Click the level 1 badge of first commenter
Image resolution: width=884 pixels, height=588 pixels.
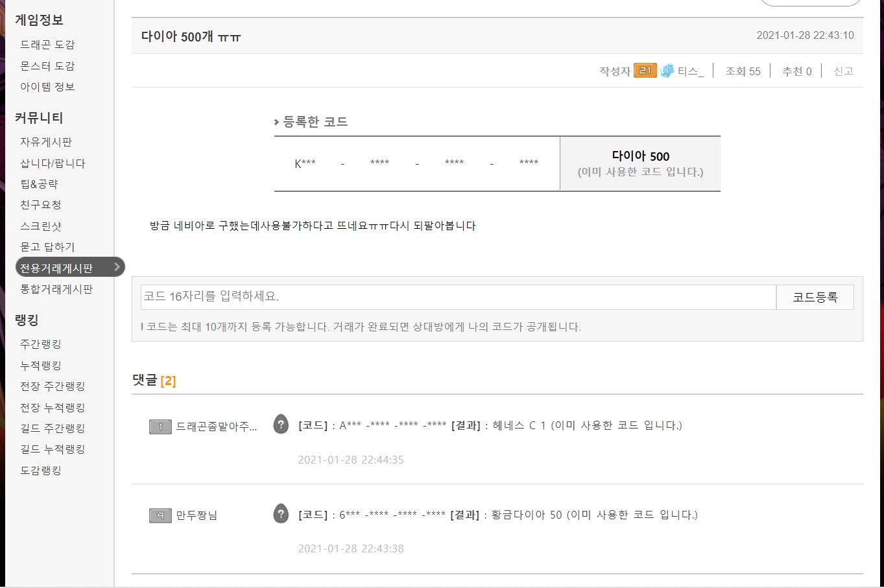tap(160, 427)
